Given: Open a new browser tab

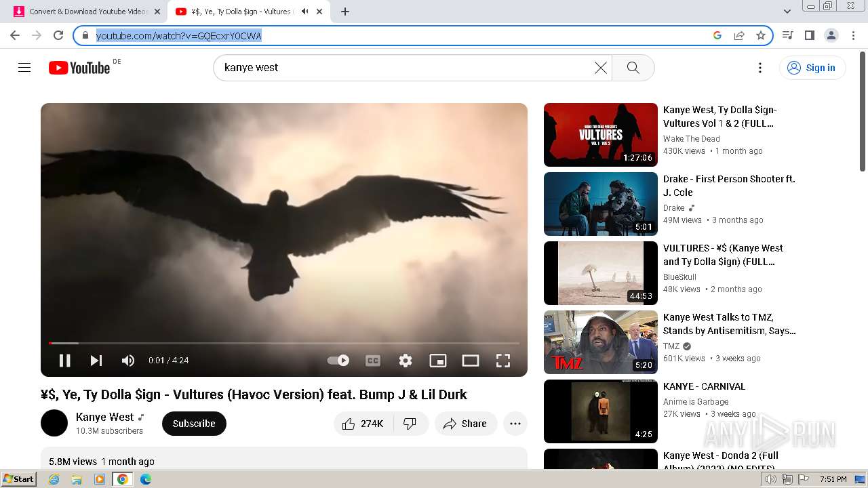Looking at the screenshot, I should [345, 12].
